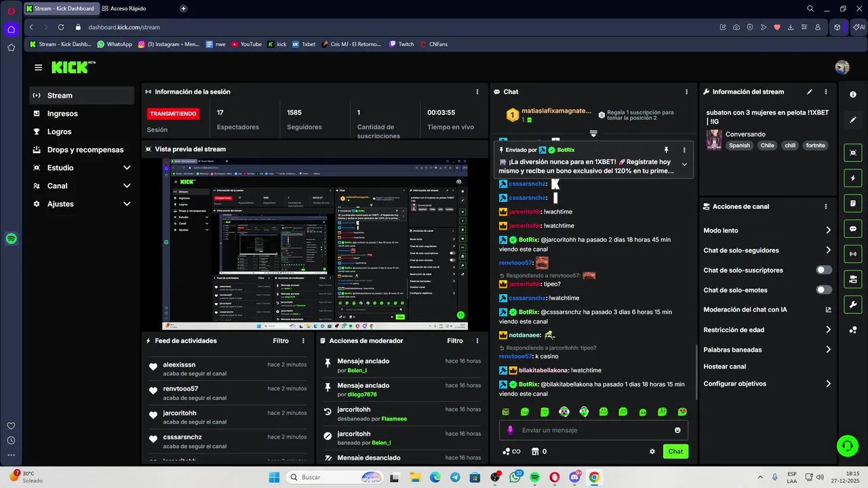The width and height of the screenshot is (868, 488).
Task: Click the Buscar taskbar search box
Action: (x=334, y=477)
